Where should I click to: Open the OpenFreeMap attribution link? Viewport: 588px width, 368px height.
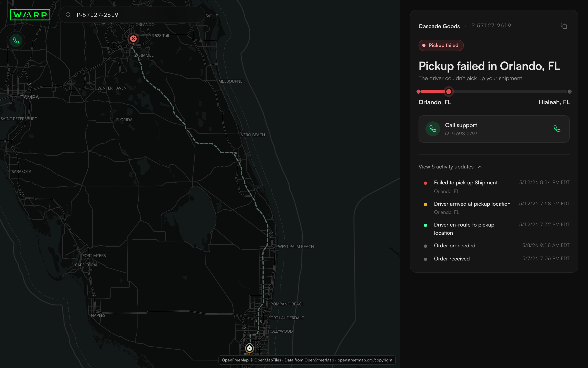[235, 360]
